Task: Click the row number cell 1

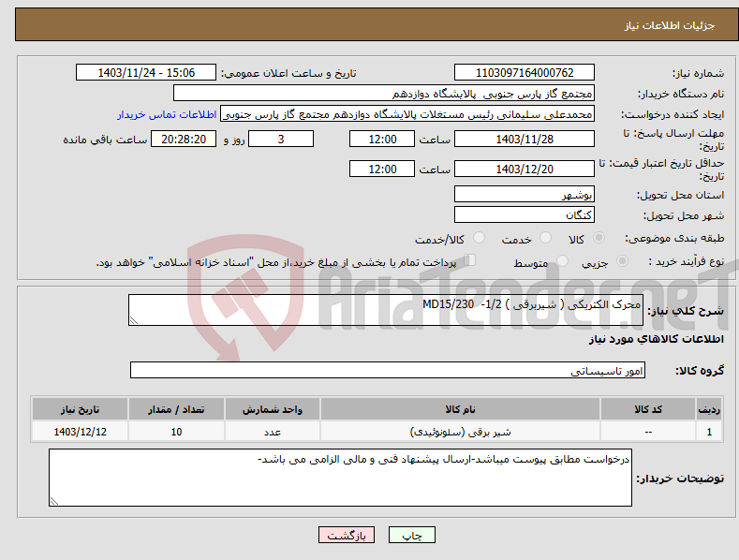Action: (x=709, y=432)
